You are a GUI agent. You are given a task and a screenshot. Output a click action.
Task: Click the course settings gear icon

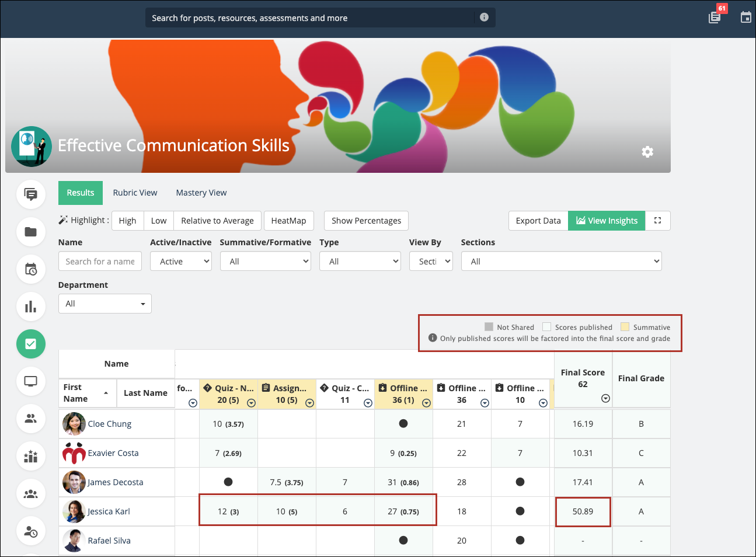click(647, 152)
